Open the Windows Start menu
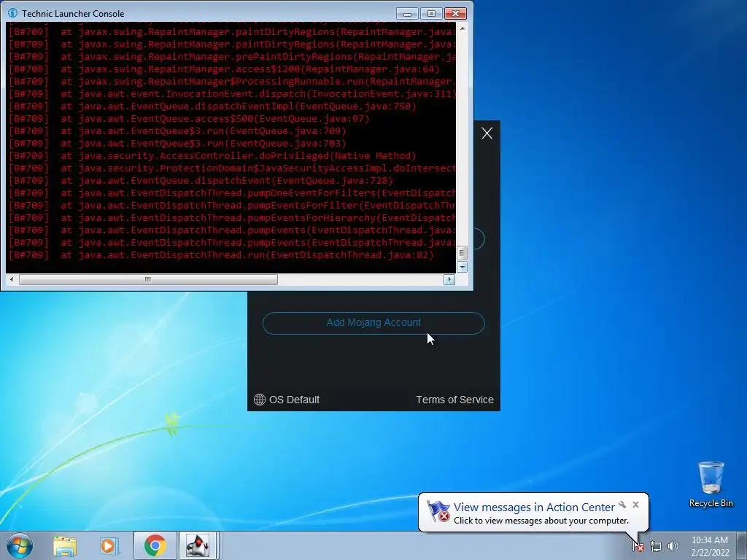 [20, 545]
